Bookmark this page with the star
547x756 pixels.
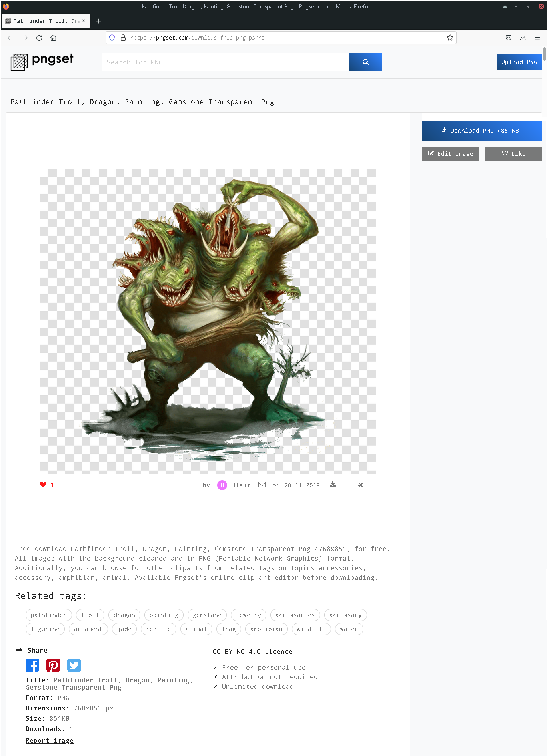point(450,38)
